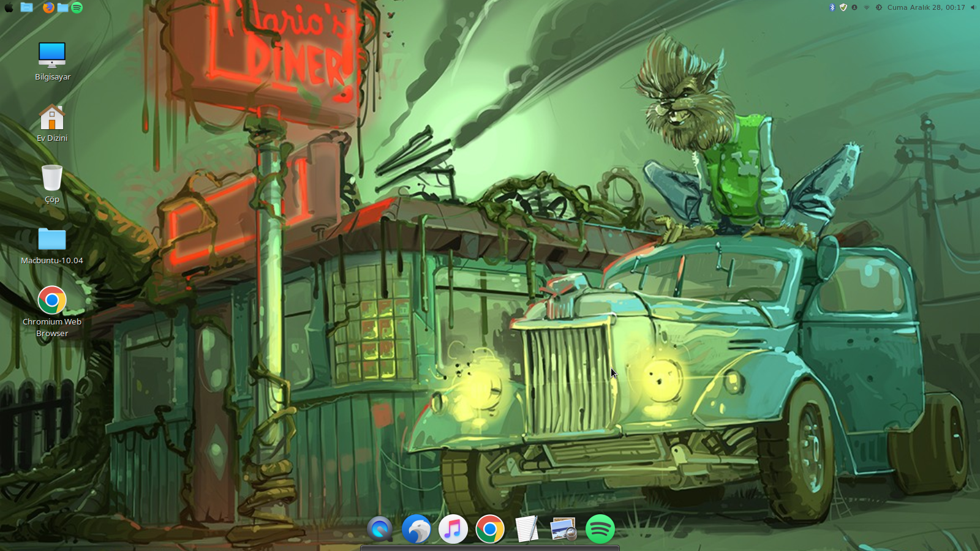Launch Spotify from the dock
980x551 pixels.
(600, 529)
